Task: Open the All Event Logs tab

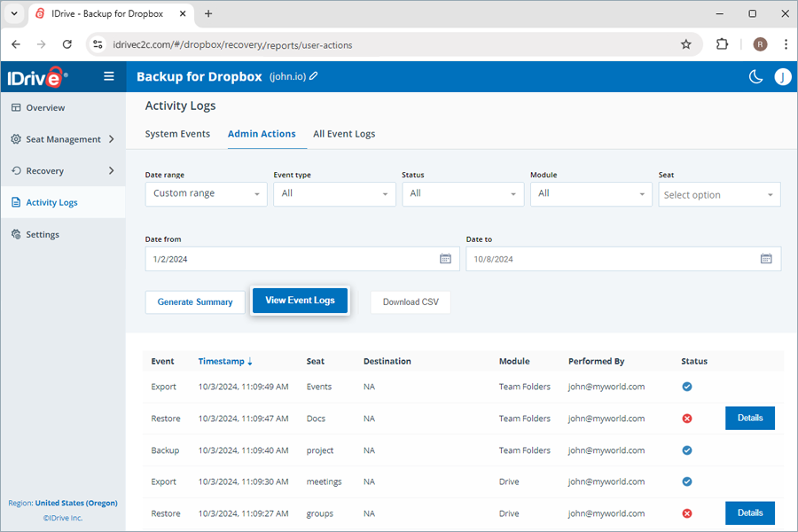Action: (x=344, y=134)
